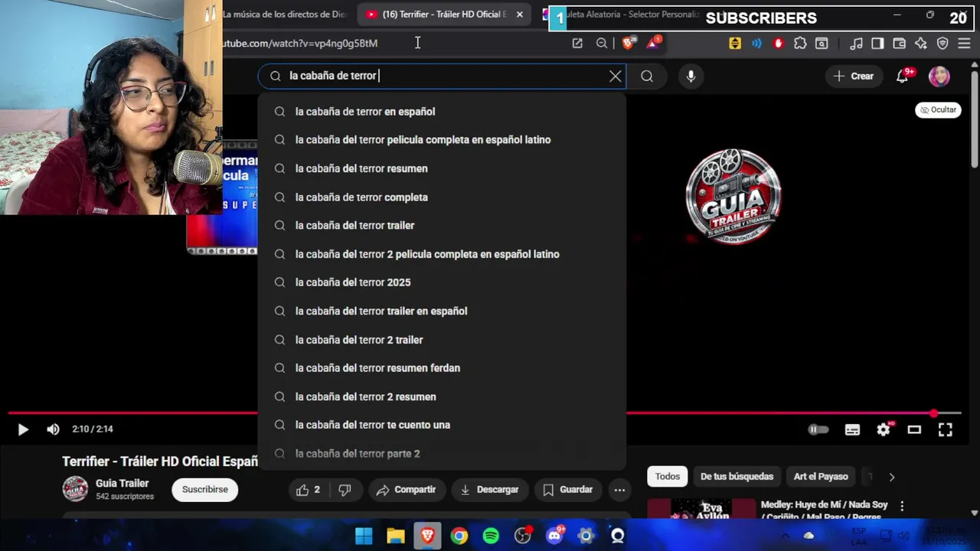Viewport: 980px width, 551px height.
Task: Show more filter chips with arrow
Action: [x=891, y=477]
